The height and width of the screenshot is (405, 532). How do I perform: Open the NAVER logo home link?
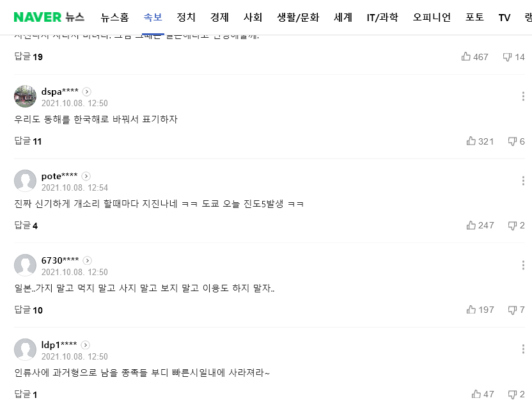[x=38, y=17]
